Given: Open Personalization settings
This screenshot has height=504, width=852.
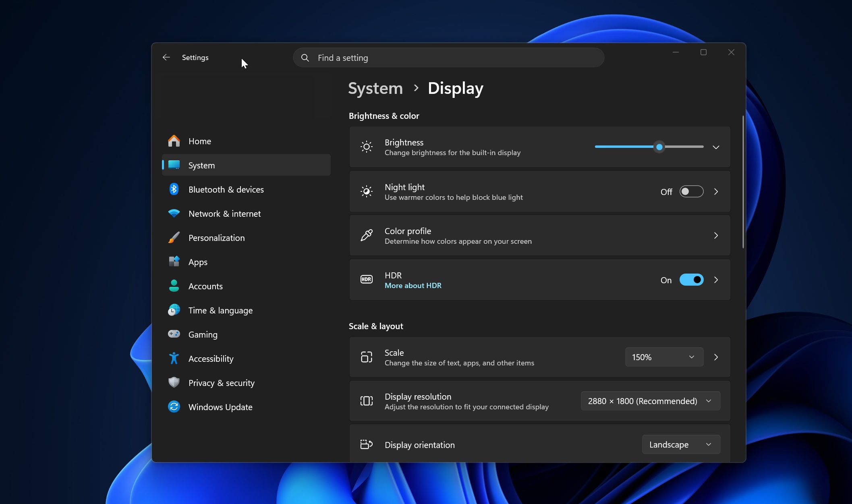Looking at the screenshot, I should pyautogui.click(x=246, y=238).
